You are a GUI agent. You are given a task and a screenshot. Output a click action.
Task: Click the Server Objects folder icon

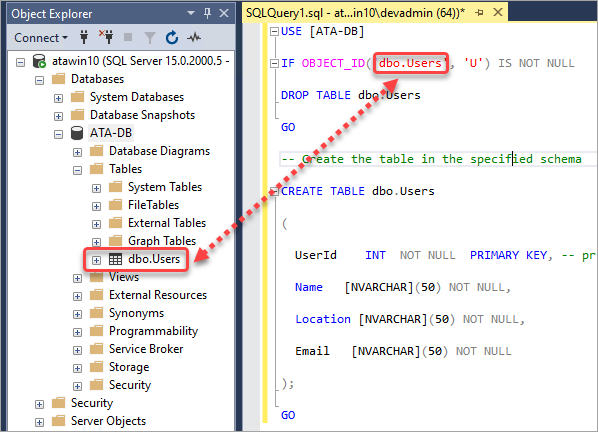click(58, 421)
